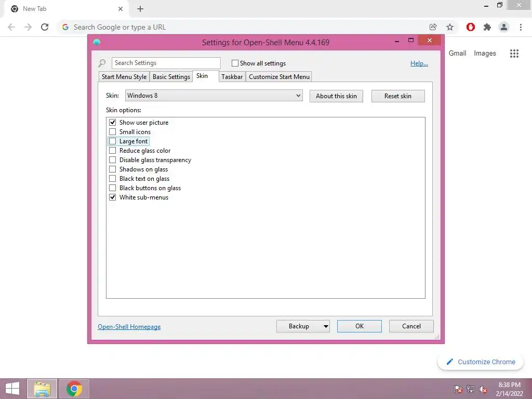Click the Windows Start button

[12, 389]
